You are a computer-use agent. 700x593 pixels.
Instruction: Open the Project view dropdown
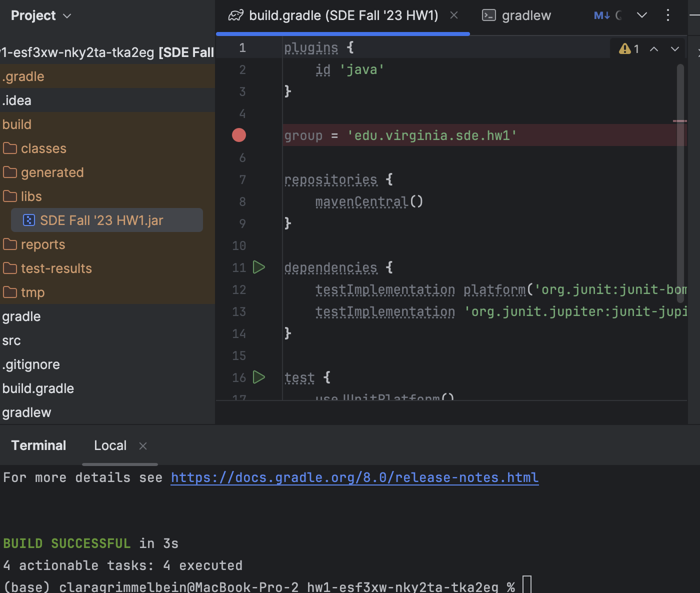tap(41, 15)
